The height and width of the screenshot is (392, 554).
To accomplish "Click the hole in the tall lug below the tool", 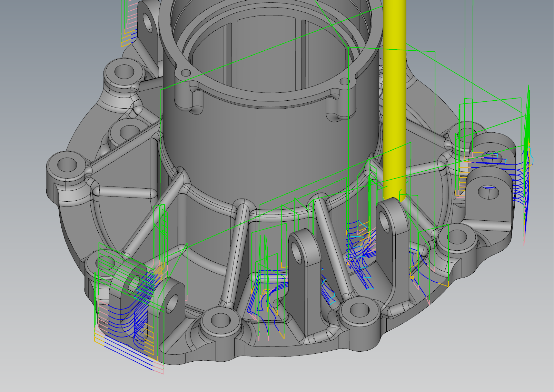I will click(385, 218).
